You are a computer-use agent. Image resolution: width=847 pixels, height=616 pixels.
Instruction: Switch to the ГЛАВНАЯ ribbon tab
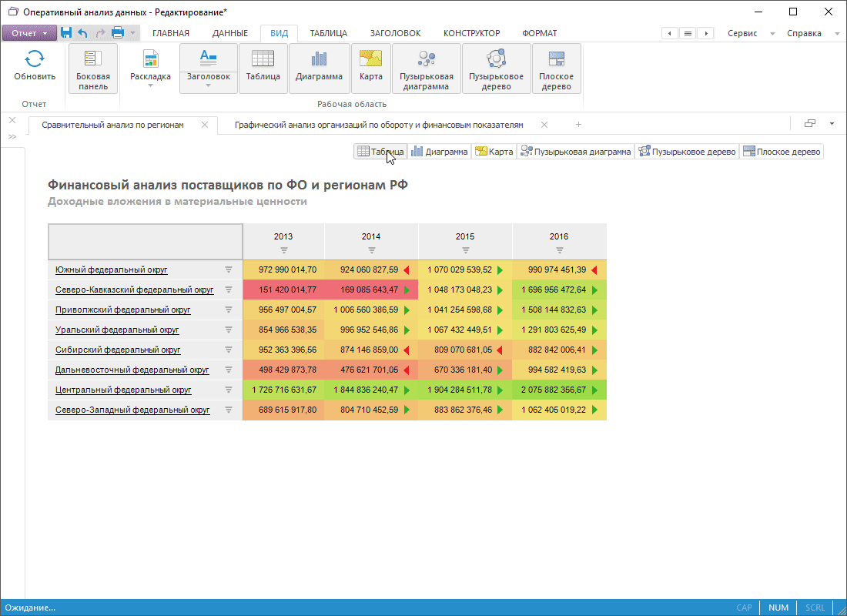(x=170, y=33)
